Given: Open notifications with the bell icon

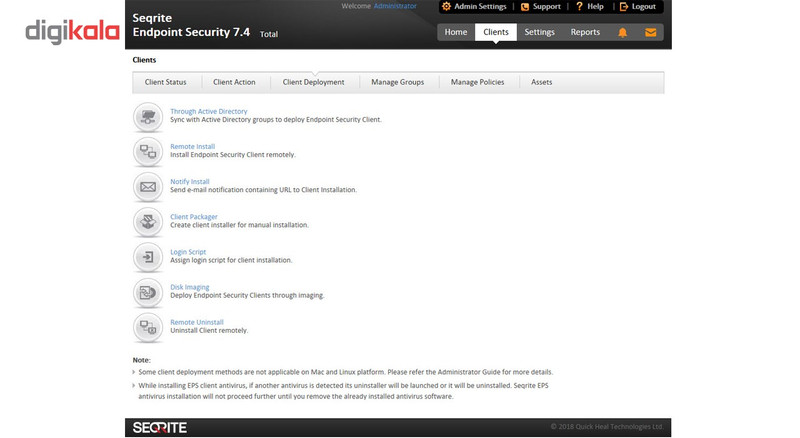Looking at the screenshot, I should tap(622, 33).
